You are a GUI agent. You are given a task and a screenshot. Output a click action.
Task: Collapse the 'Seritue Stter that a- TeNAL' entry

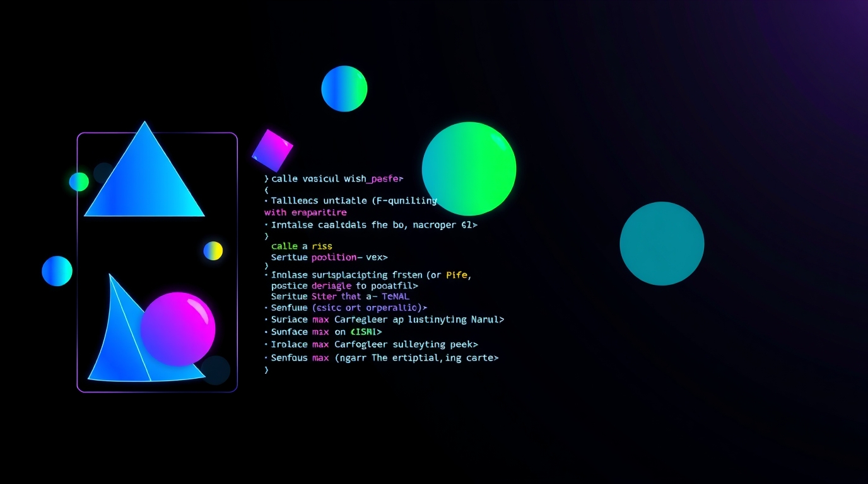339,296
